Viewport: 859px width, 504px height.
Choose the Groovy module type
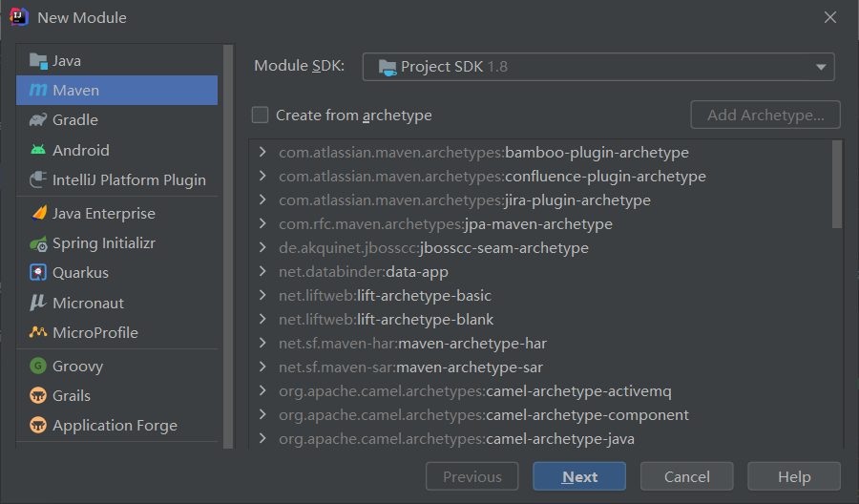click(x=117, y=366)
